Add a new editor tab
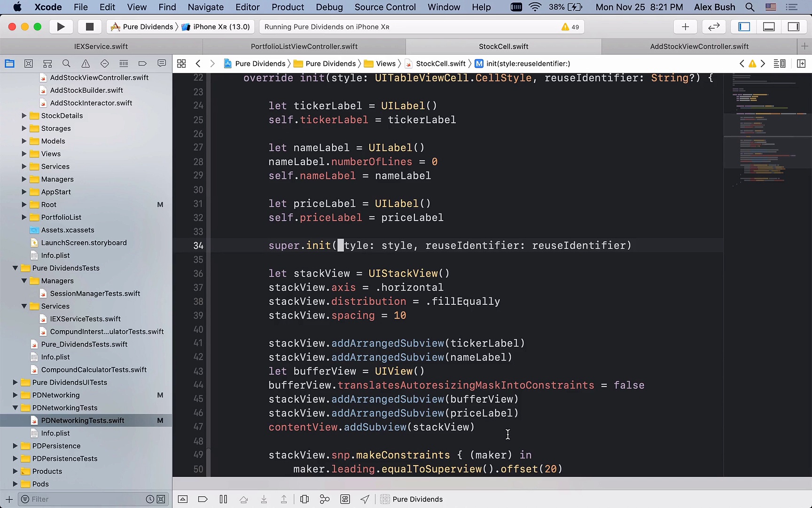812x508 pixels. 804,46
